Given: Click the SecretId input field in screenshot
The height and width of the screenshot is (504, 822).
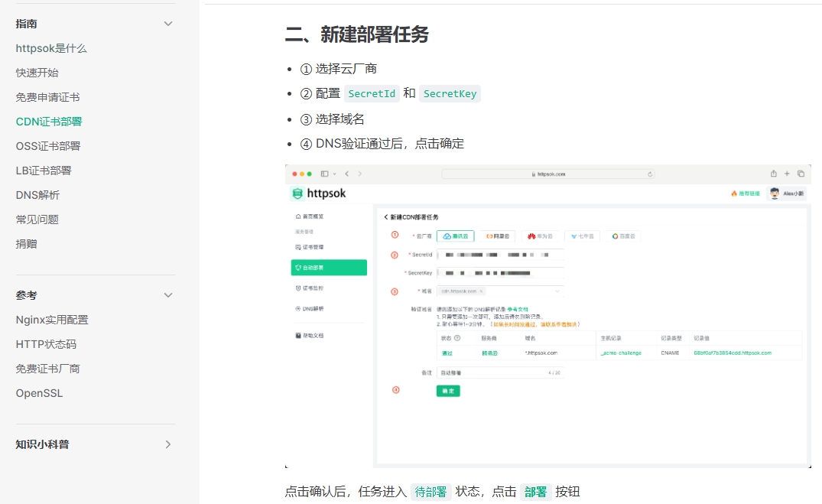Looking at the screenshot, I should click(x=501, y=255).
